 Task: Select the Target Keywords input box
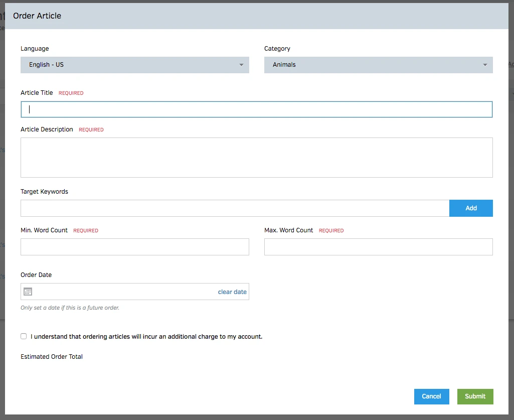(x=235, y=208)
